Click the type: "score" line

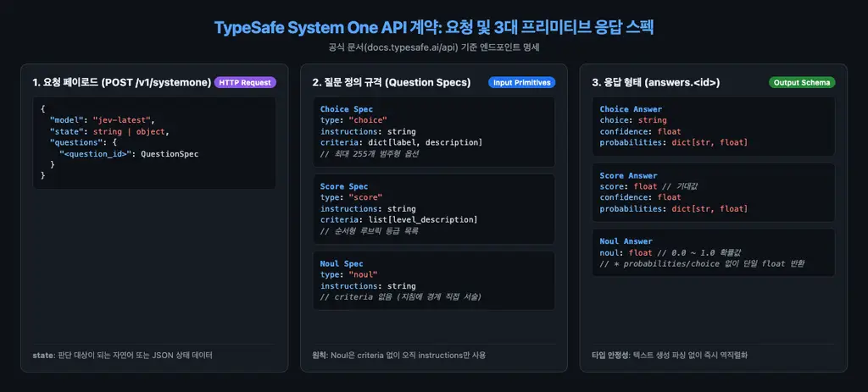pos(351,197)
